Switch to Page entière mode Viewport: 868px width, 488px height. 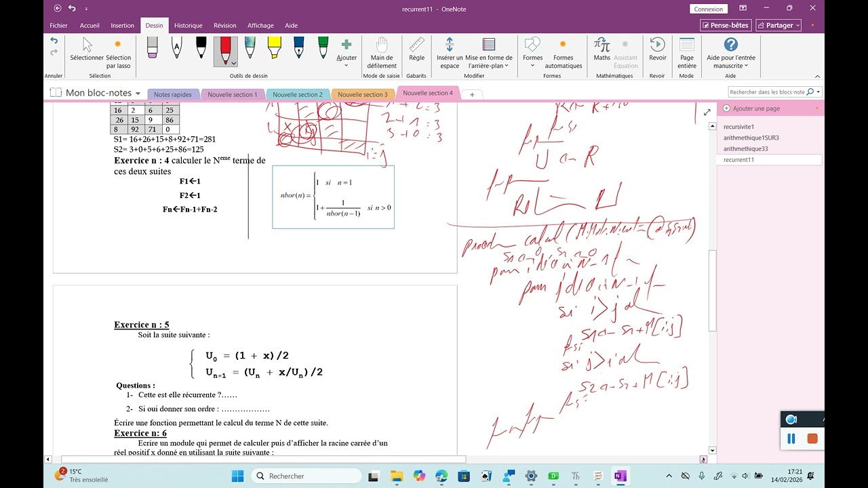pos(687,53)
